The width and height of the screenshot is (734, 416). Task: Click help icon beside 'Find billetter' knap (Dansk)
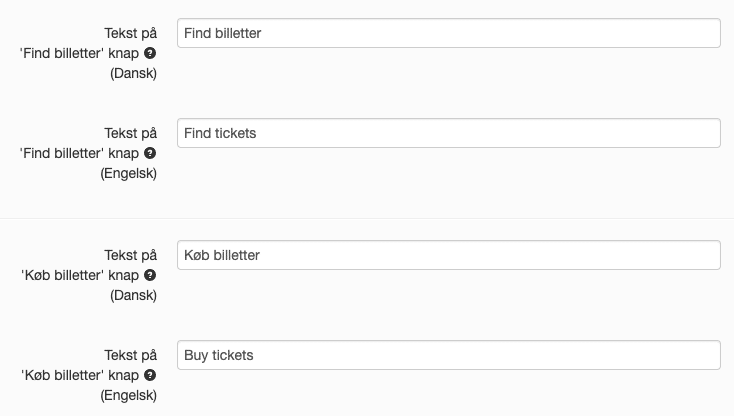click(150, 53)
